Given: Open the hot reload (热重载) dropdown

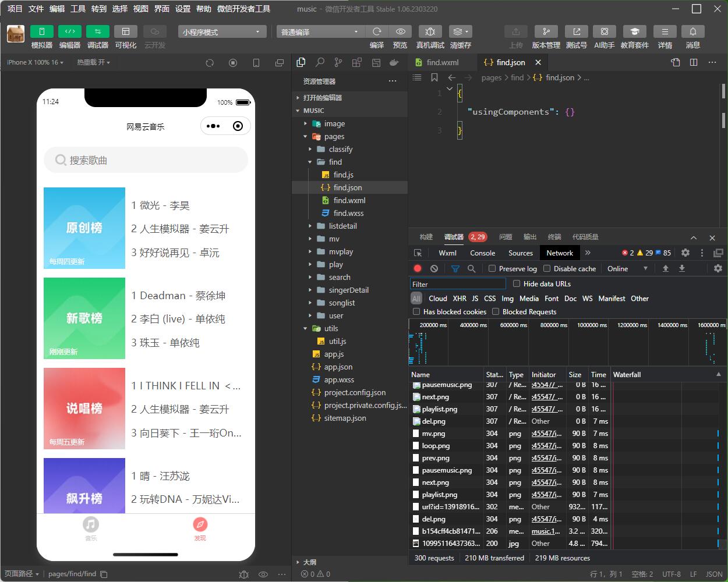Looking at the screenshot, I should click(93, 62).
